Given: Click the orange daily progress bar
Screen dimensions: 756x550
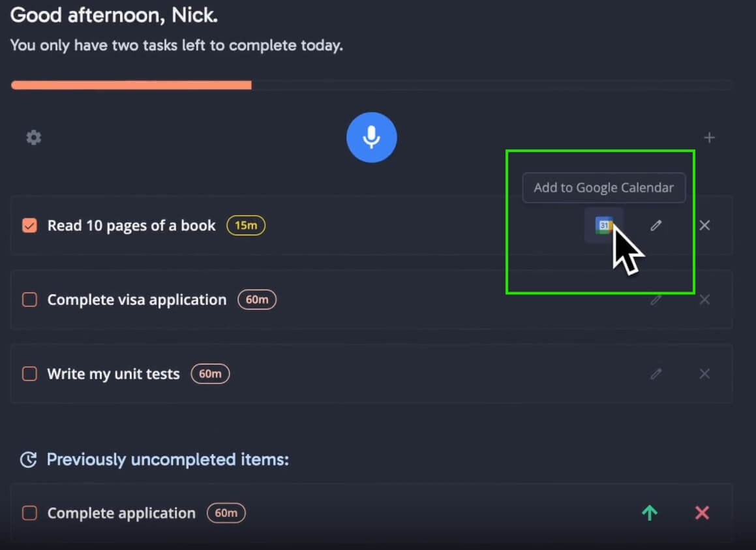Looking at the screenshot, I should (131, 85).
